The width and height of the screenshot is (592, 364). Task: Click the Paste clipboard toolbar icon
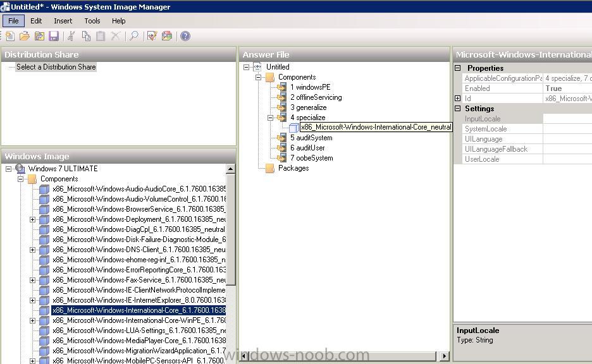point(101,36)
